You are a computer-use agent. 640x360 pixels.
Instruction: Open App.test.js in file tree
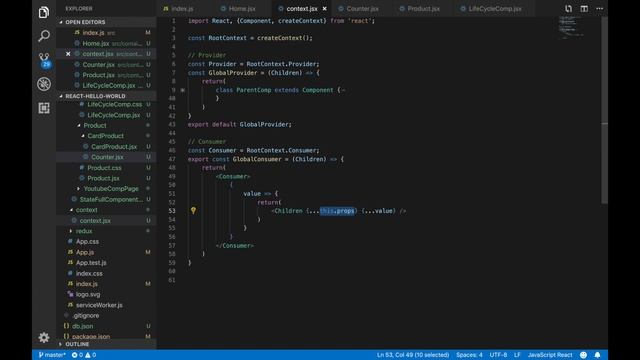(106, 263)
